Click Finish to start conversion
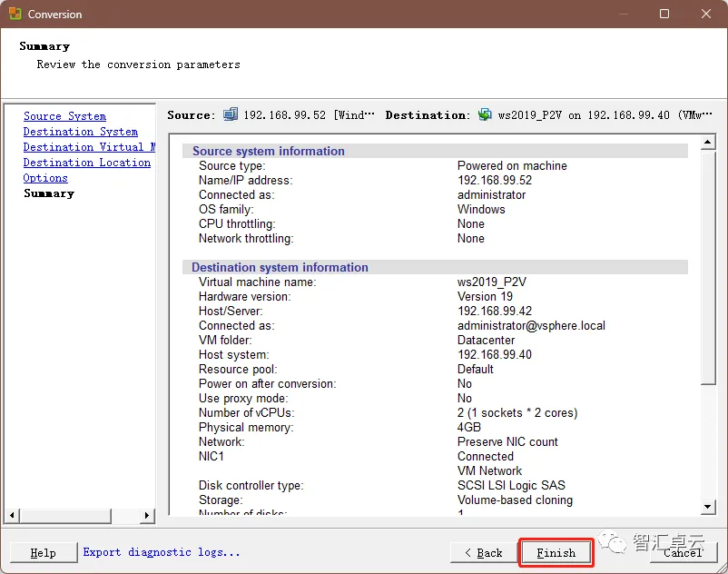 click(x=556, y=552)
